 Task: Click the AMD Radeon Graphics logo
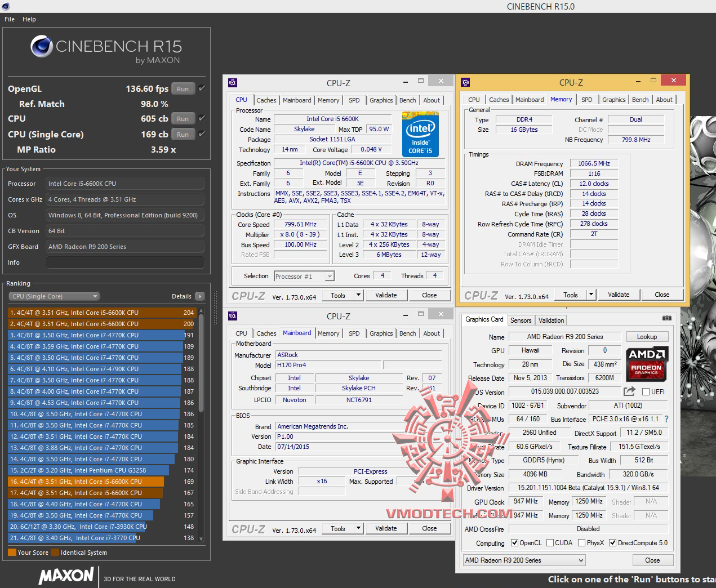click(647, 363)
